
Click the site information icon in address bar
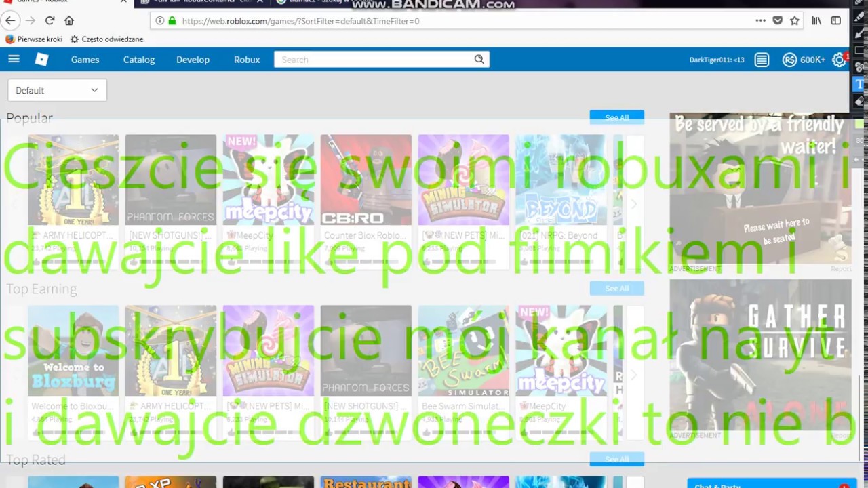click(160, 21)
